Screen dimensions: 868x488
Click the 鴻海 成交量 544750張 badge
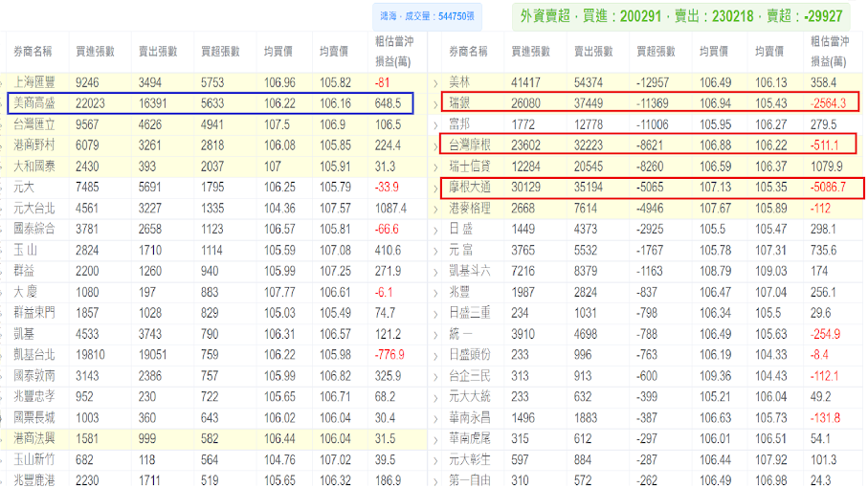(x=427, y=16)
